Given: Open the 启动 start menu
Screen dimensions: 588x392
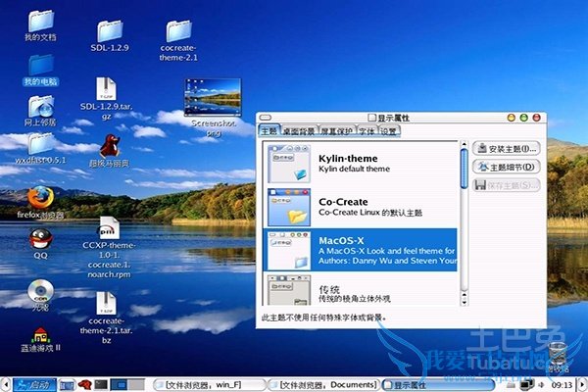Looking at the screenshot, I should pos(31,384).
